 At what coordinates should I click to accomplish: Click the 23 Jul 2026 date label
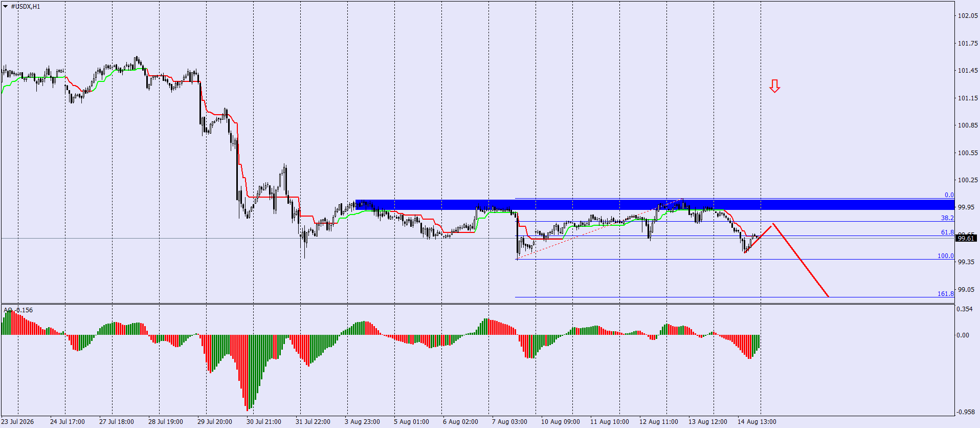point(17,422)
